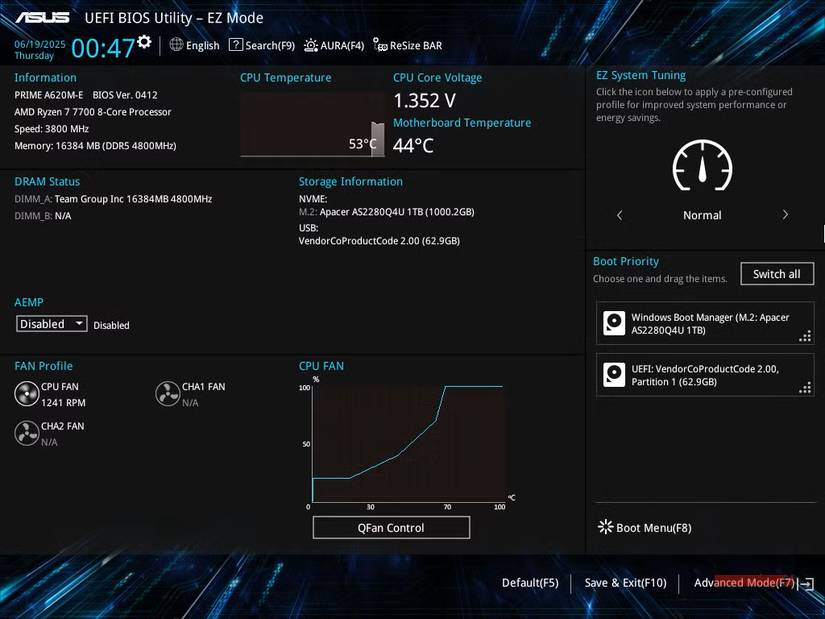Select previous tuning profile with left chevron
Viewport: 825px width, 619px height.
(x=619, y=215)
